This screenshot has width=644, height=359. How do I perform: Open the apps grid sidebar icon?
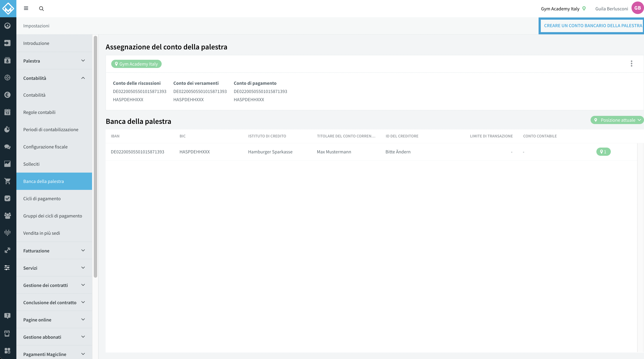coord(8,351)
